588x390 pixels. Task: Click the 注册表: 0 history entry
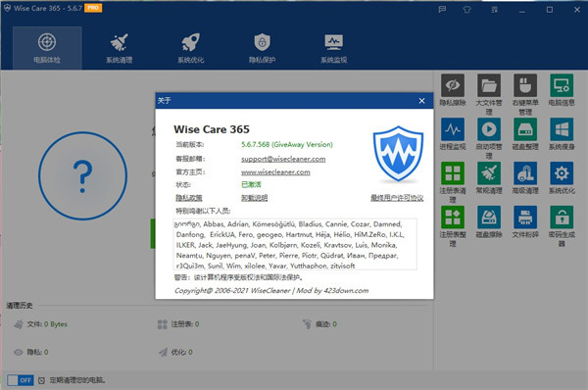(x=178, y=324)
